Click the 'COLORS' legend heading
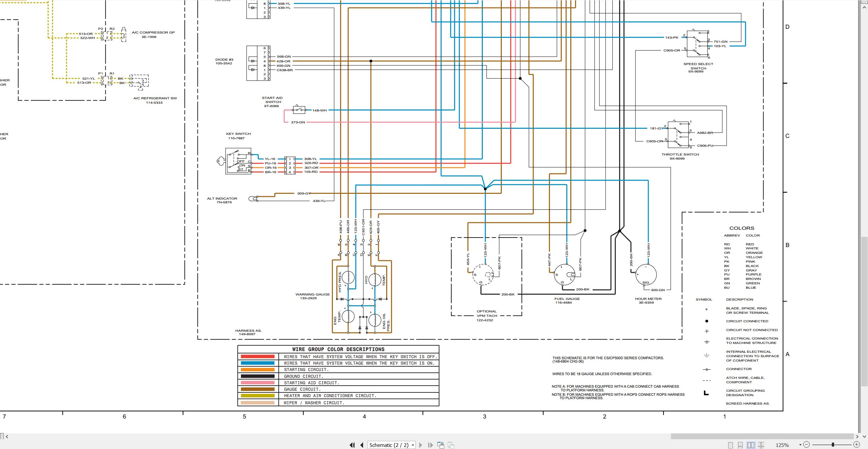Viewport: 868px width, 449px height. click(742, 228)
